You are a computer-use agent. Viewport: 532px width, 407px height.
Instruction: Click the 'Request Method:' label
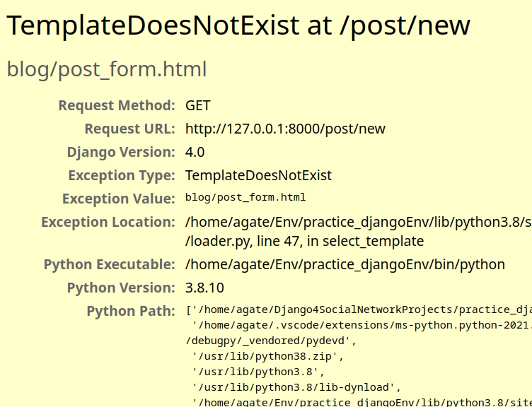117,105
